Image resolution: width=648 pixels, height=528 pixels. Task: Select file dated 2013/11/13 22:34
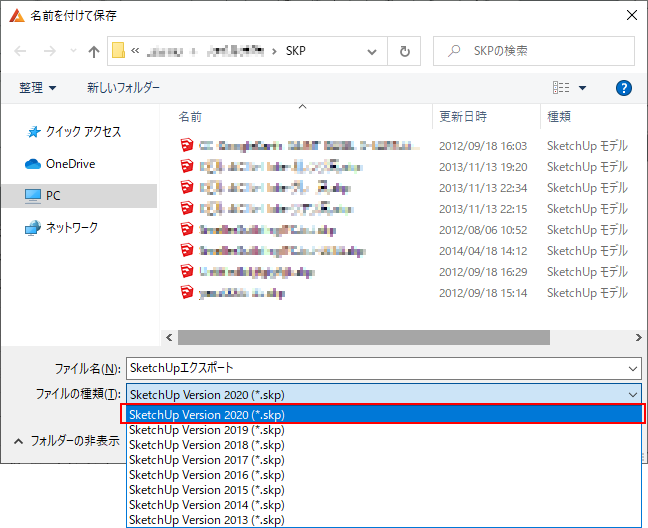pyautogui.click(x=403, y=188)
